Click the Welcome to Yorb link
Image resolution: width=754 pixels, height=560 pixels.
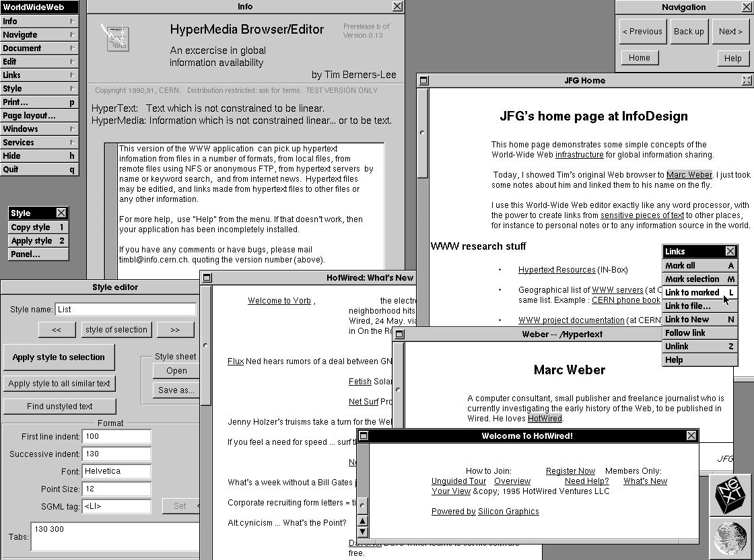[x=279, y=300]
